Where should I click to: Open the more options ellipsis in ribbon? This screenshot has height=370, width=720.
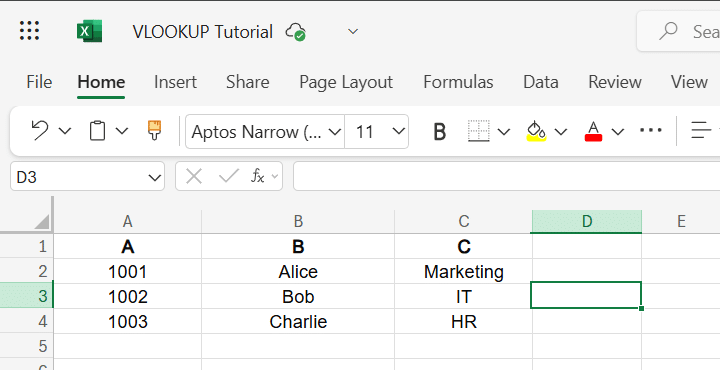(651, 130)
